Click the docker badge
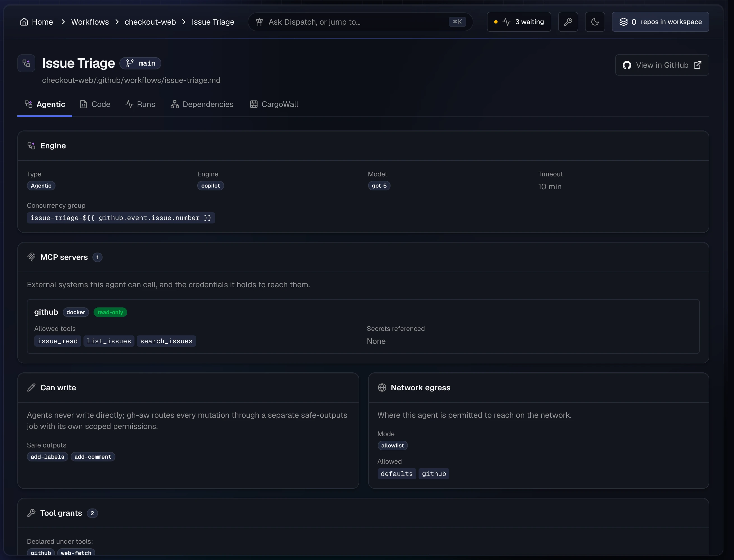 click(x=76, y=312)
